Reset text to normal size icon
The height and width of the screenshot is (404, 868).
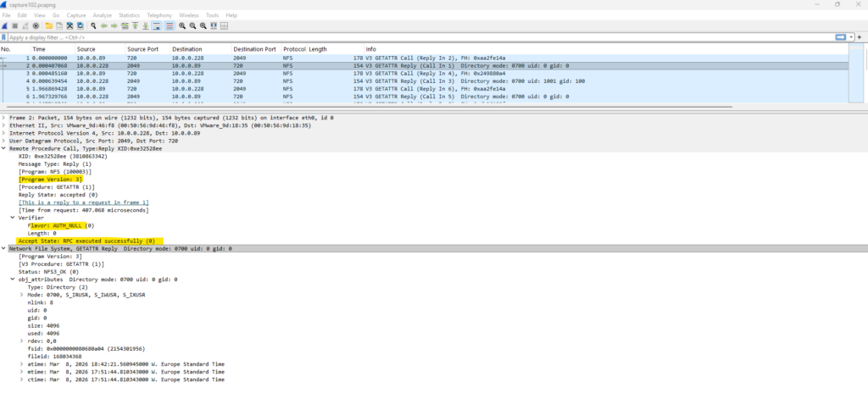[x=203, y=26]
